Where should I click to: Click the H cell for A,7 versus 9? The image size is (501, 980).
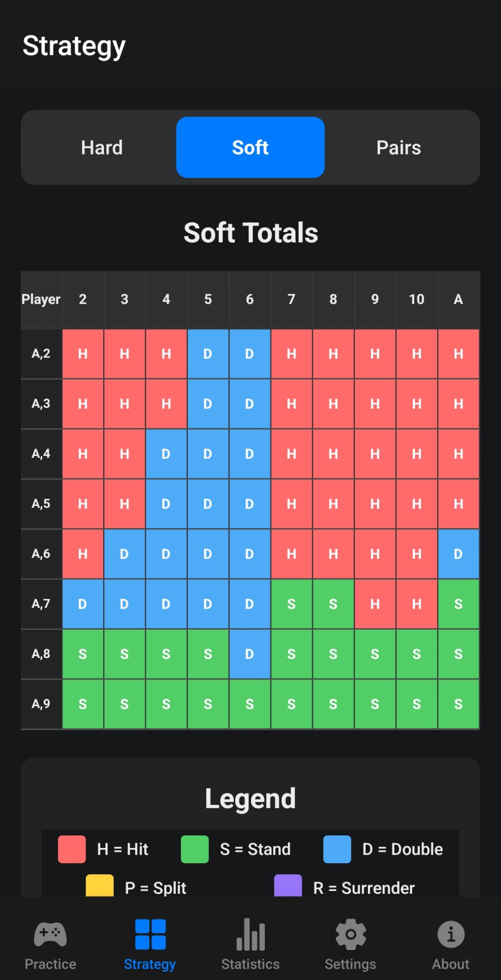(x=375, y=604)
